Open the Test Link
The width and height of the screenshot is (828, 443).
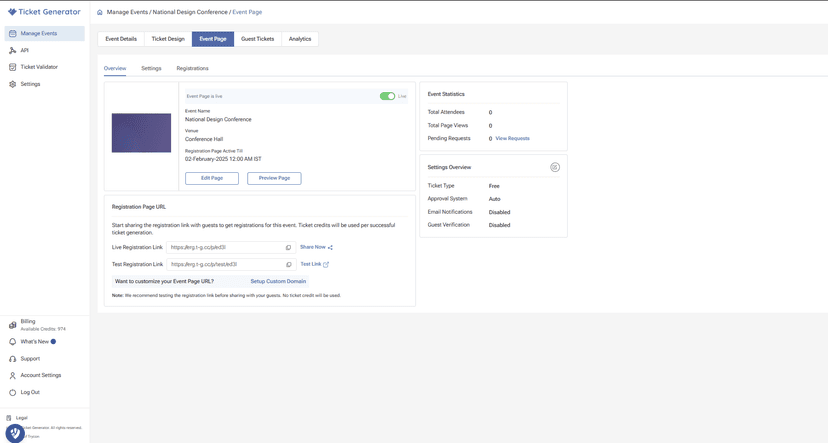[x=310, y=264]
